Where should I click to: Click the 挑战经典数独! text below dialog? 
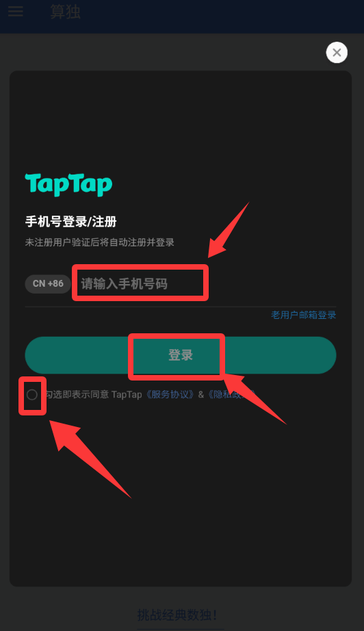click(x=177, y=615)
